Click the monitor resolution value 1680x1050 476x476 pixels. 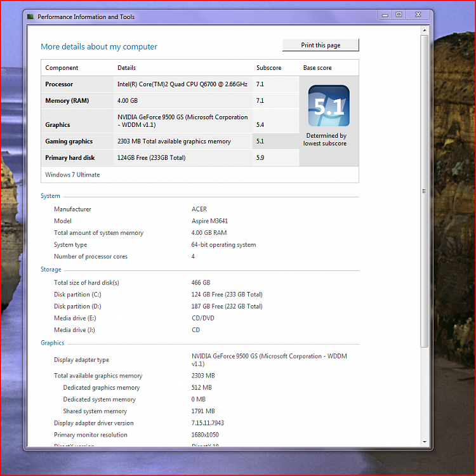[205, 435]
